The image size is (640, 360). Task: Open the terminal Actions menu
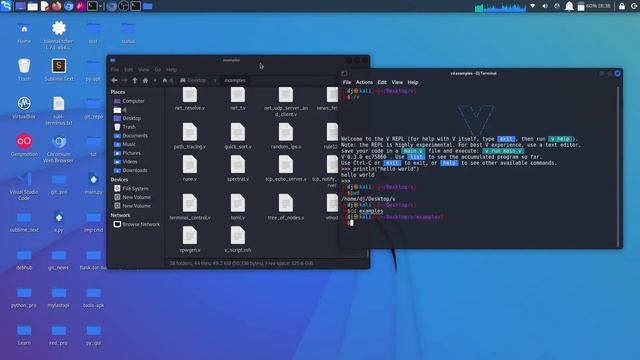[364, 82]
